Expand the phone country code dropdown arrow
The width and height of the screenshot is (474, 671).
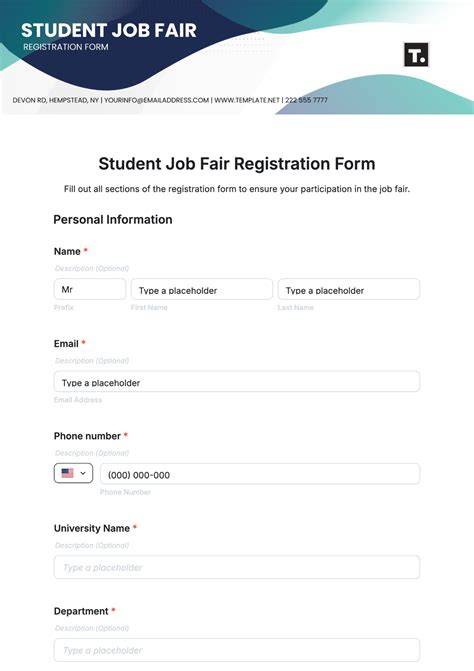83,473
